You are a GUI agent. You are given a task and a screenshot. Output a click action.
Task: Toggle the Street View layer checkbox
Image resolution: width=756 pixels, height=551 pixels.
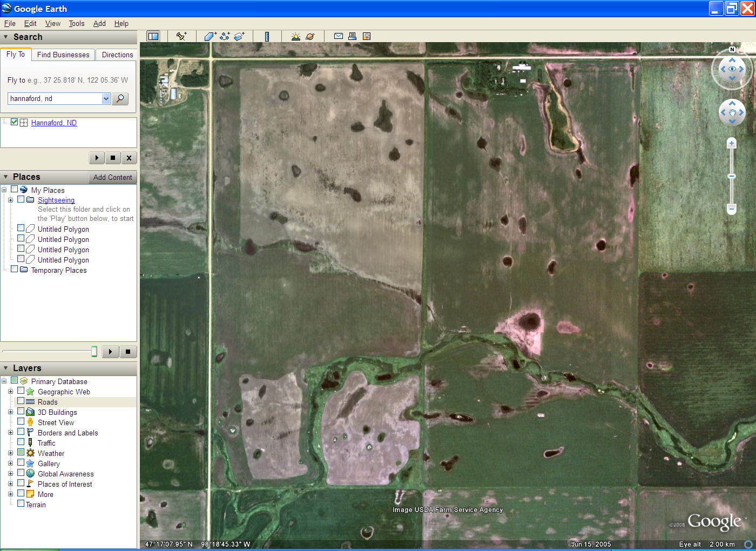21,421
